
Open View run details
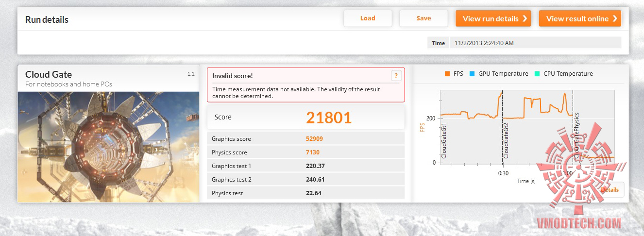click(493, 18)
